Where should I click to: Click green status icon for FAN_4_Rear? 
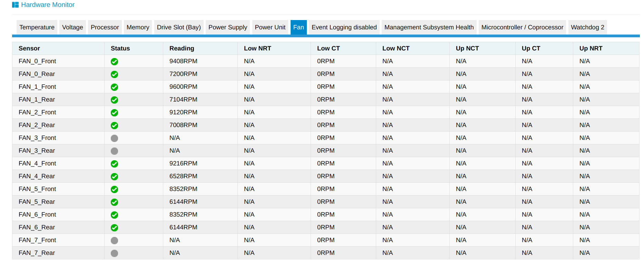pos(115,177)
